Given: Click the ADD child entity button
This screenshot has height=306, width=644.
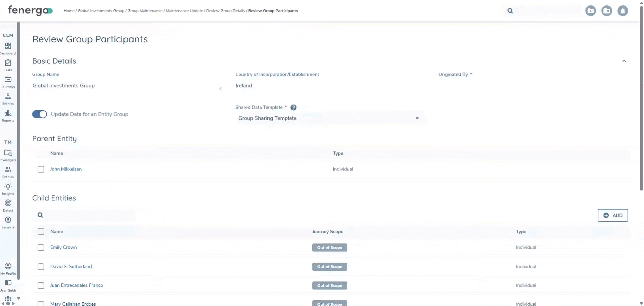Looking at the screenshot, I should tap(612, 216).
